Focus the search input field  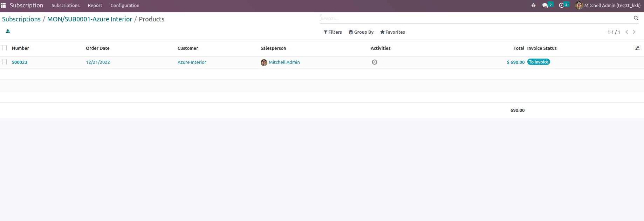pyautogui.click(x=477, y=18)
